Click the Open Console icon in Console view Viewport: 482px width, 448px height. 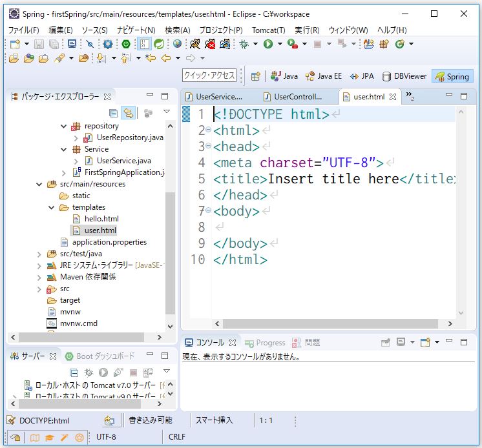pos(425,342)
